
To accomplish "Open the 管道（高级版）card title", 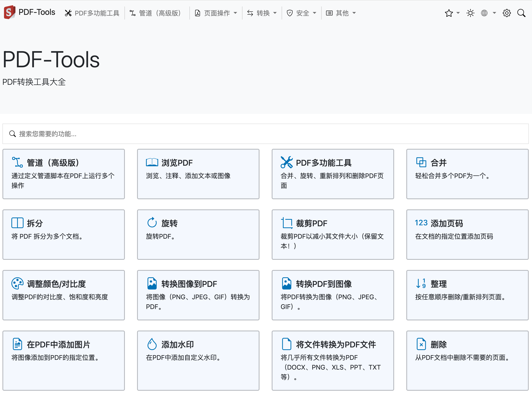I will (53, 163).
